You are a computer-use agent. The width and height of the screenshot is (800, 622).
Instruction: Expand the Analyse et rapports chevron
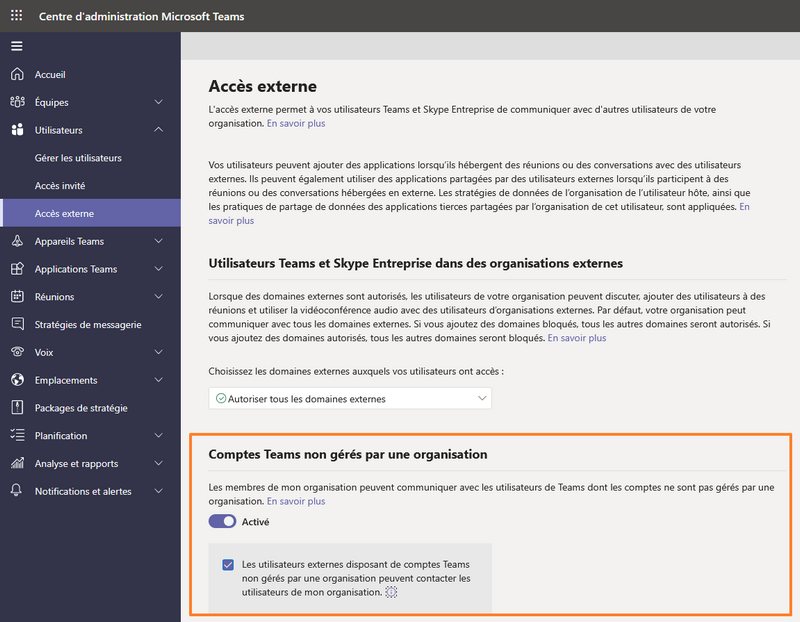pos(159,463)
